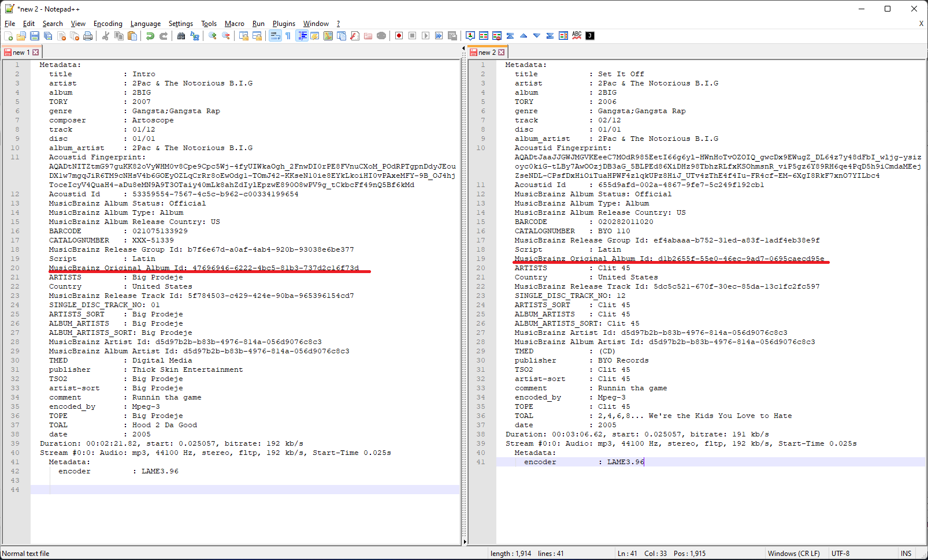This screenshot has width=928, height=560.
Task: Click Windows (CR LF) in status bar
Action: click(x=793, y=554)
